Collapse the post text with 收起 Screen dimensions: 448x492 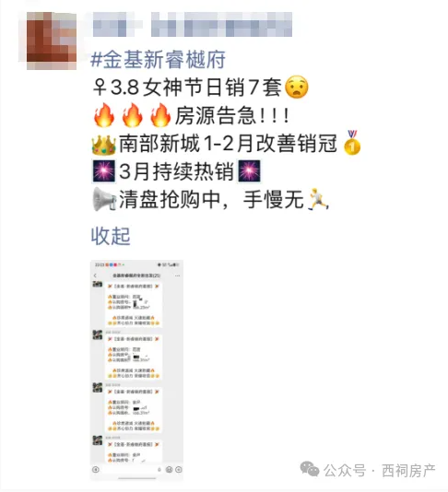(x=111, y=236)
